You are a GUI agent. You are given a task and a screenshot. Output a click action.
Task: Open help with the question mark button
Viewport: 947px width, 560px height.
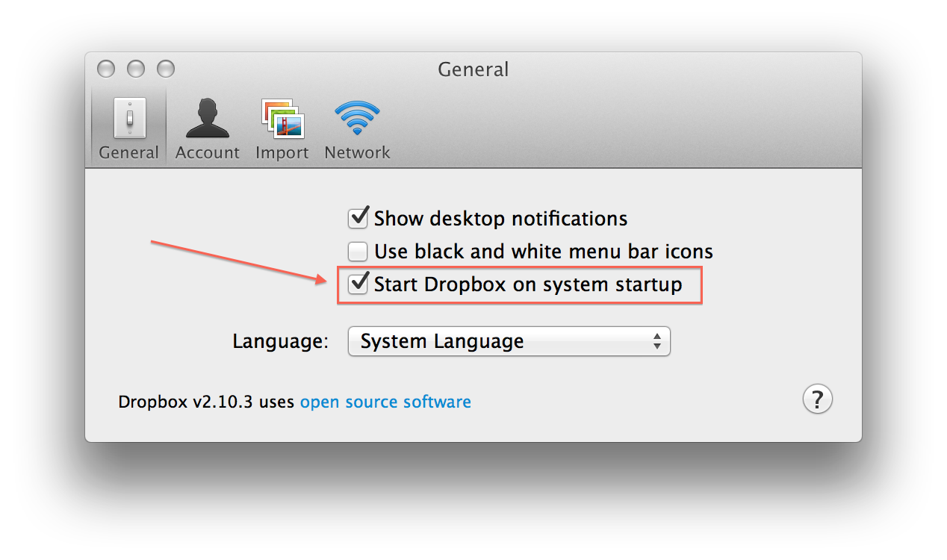[x=817, y=399]
